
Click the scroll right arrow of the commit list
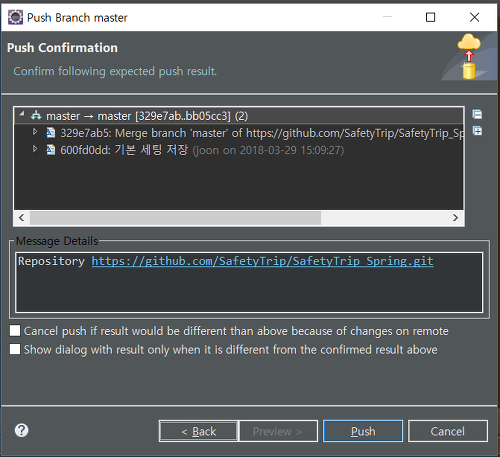[455, 218]
